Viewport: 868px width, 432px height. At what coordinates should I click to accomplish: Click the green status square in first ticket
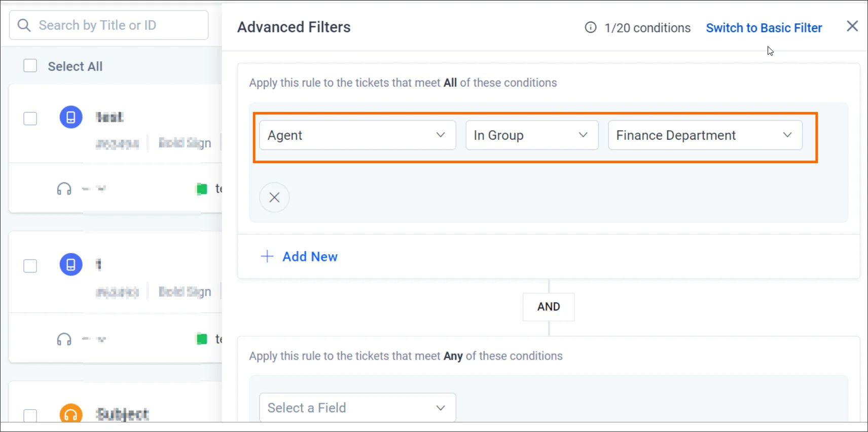202,189
